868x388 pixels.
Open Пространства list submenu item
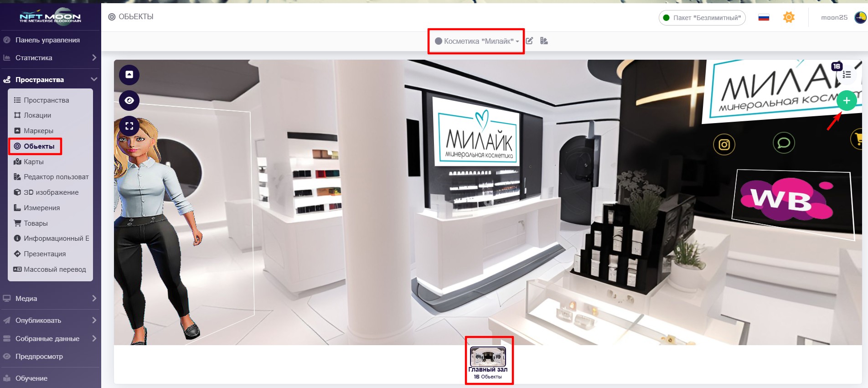tap(46, 100)
